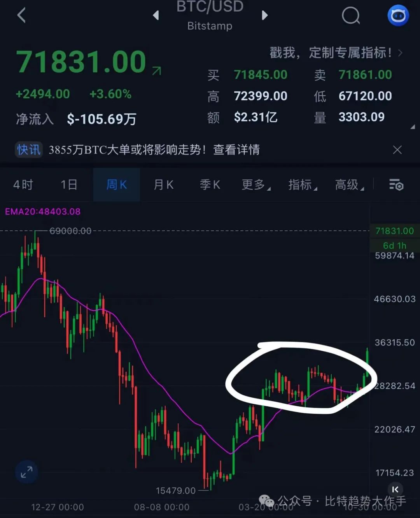Switch to previous trading pair arrow
The image size is (420, 518).
tap(156, 15)
